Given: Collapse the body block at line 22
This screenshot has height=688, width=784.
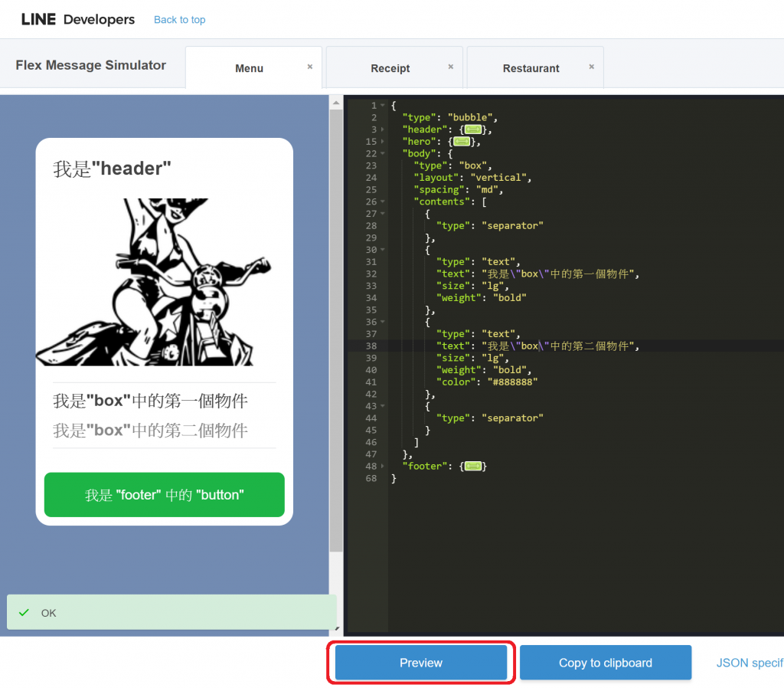Looking at the screenshot, I should 383,153.
